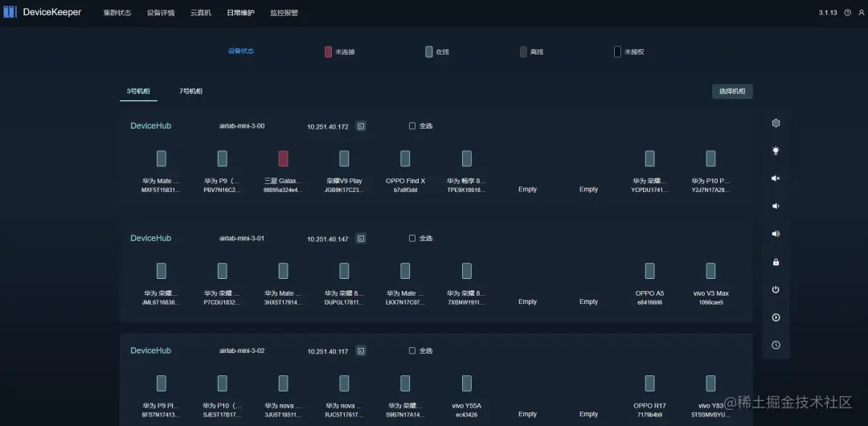Viewport: 868px width, 426px height.
Task: Select the vivo Y83 device icon
Action: (x=710, y=383)
